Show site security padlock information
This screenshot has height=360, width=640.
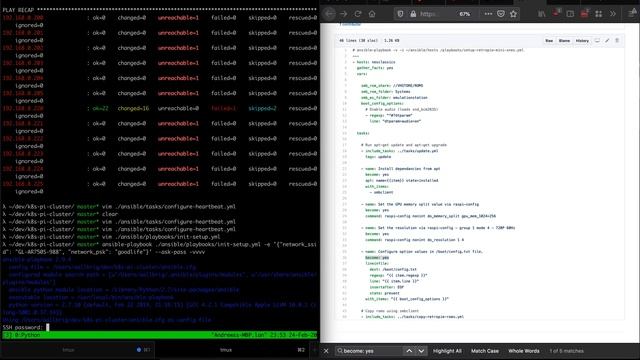(413, 14)
